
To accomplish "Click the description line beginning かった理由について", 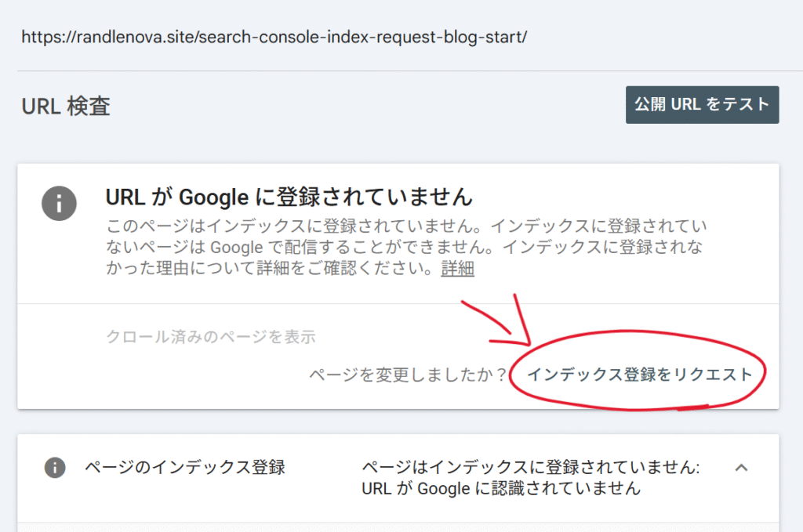I will pyautogui.click(x=271, y=269).
